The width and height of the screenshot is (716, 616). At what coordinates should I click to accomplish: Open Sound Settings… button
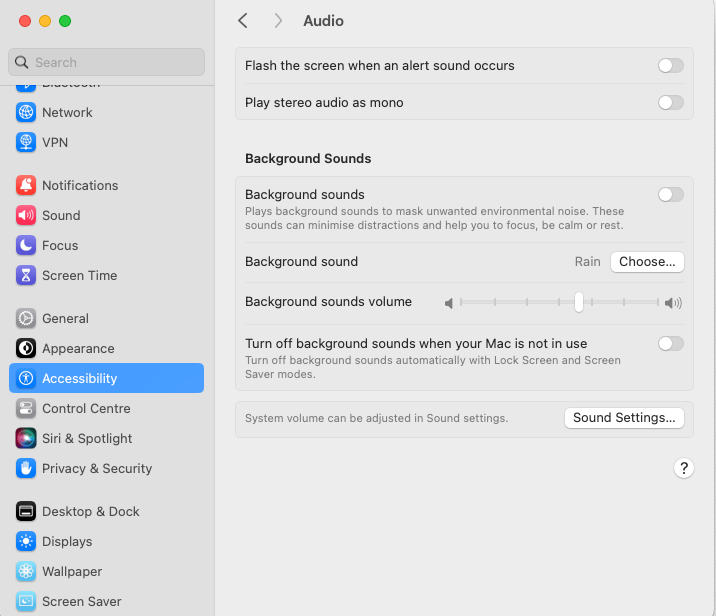pyautogui.click(x=624, y=418)
